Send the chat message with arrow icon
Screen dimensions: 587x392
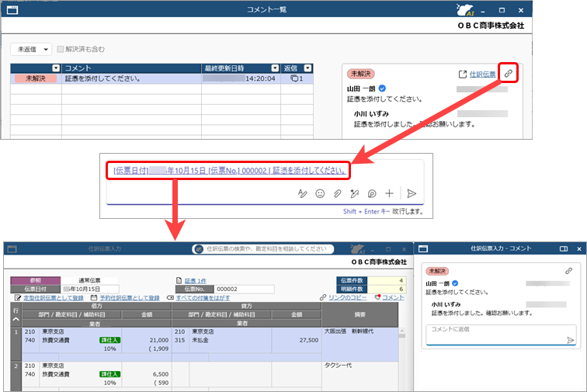(x=412, y=193)
